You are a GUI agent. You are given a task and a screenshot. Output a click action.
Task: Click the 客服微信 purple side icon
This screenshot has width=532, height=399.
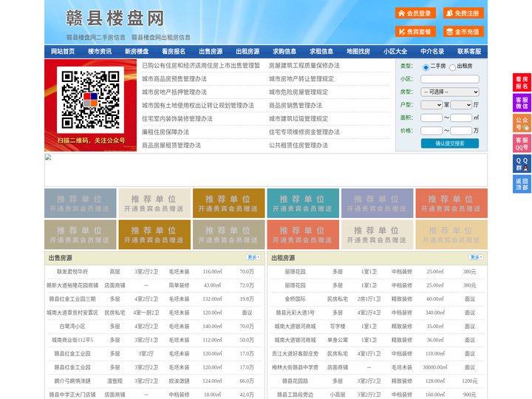pyautogui.click(x=522, y=103)
